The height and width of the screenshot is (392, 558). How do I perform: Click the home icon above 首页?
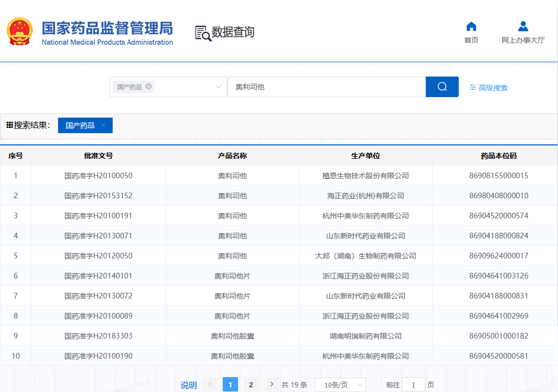(471, 25)
